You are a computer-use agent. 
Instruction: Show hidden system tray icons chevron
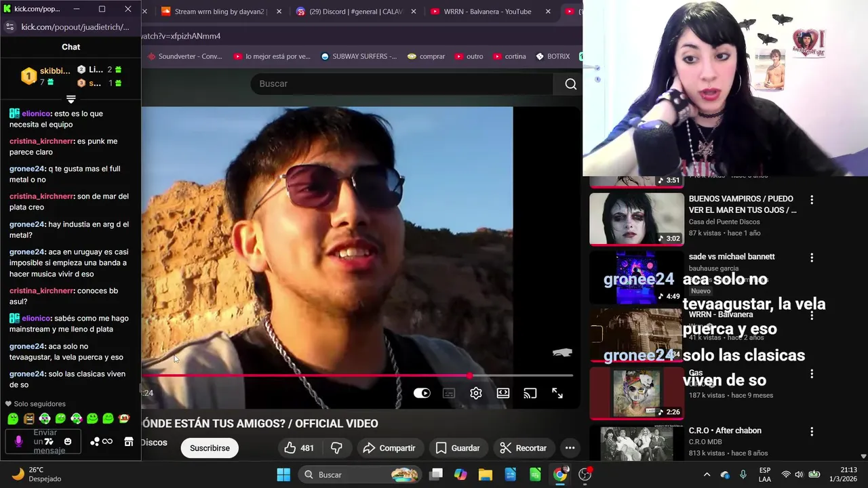point(707,474)
